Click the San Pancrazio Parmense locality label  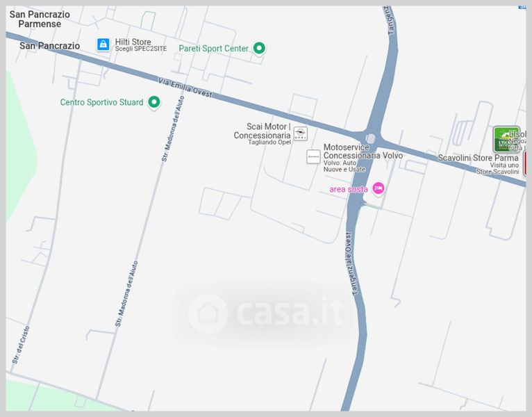(40, 19)
